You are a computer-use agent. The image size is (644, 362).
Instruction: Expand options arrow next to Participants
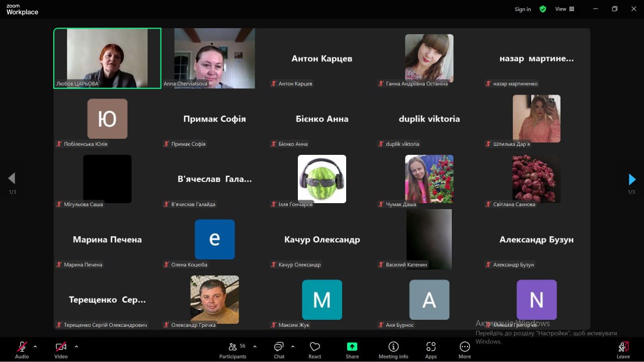pos(255,346)
